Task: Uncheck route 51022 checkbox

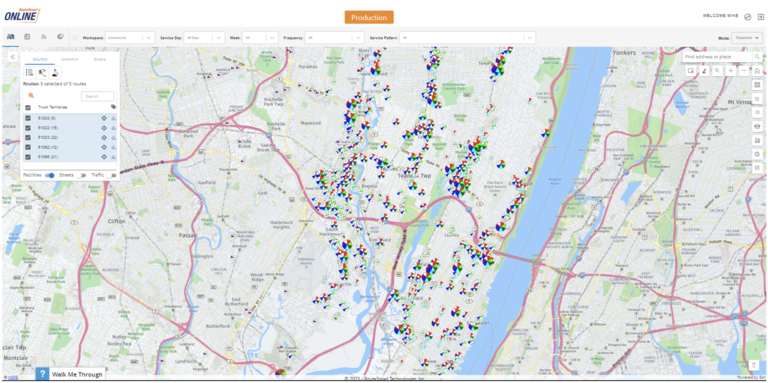Action: coord(28,128)
